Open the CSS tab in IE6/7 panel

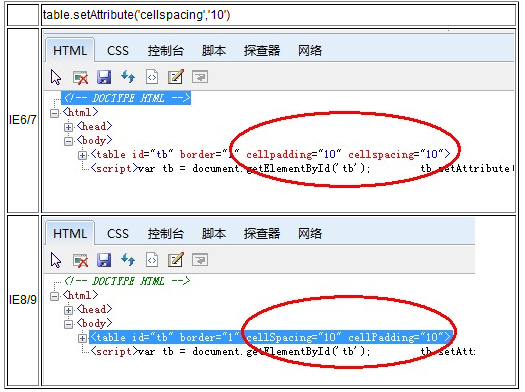tap(118, 51)
